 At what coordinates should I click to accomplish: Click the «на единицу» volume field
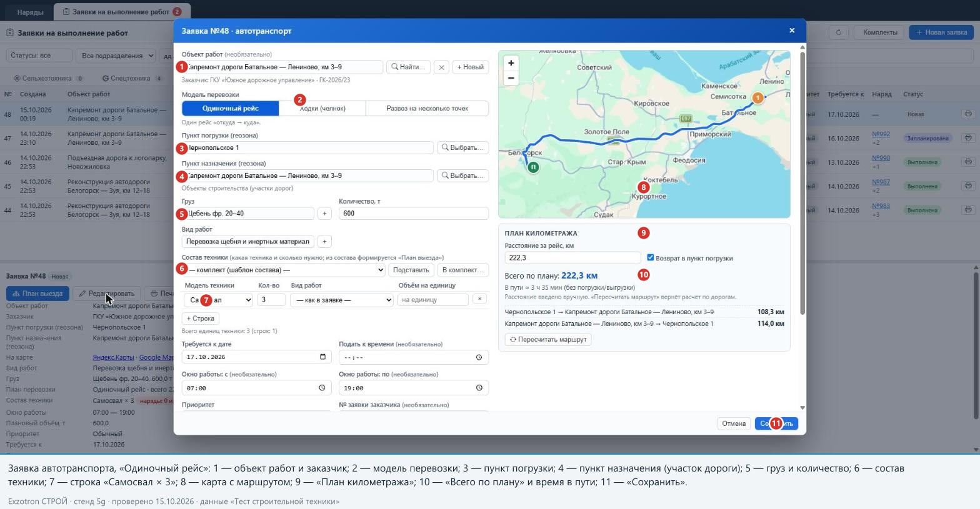point(432,300)
